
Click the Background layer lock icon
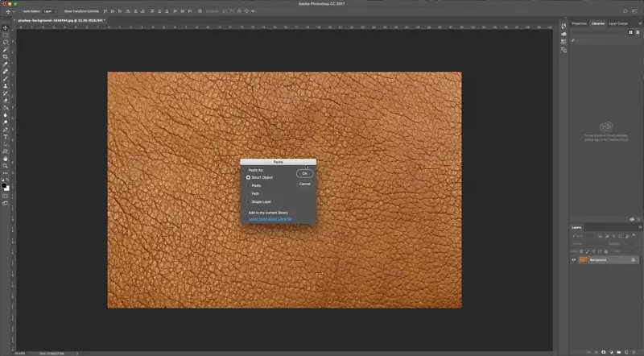click(633, 260)
